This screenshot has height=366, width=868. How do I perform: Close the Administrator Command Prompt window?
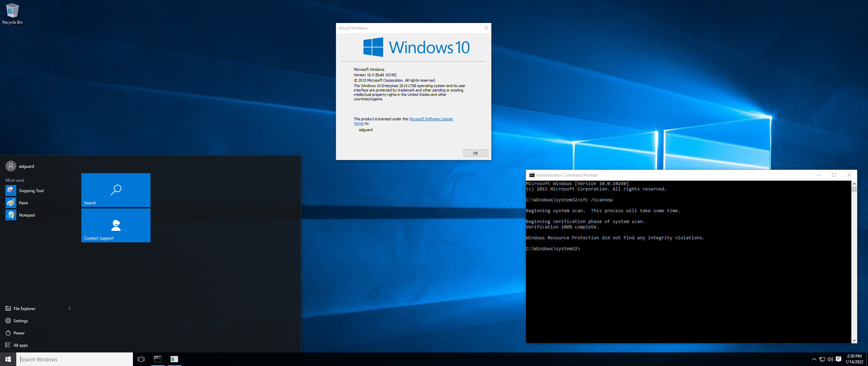tap(849, 175)
